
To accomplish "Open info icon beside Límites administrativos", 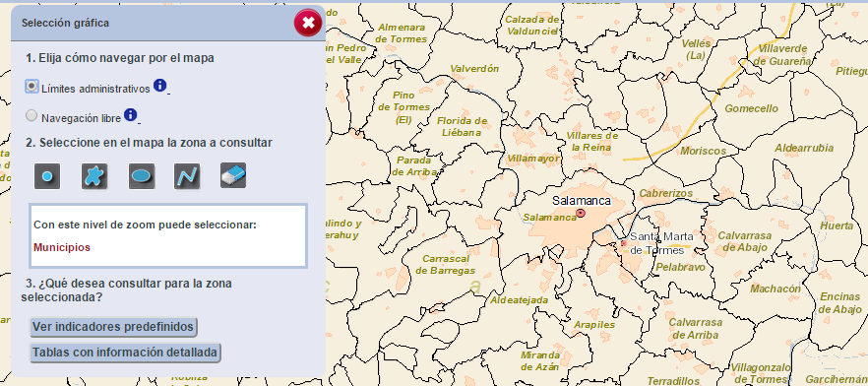I will (159, 86).
